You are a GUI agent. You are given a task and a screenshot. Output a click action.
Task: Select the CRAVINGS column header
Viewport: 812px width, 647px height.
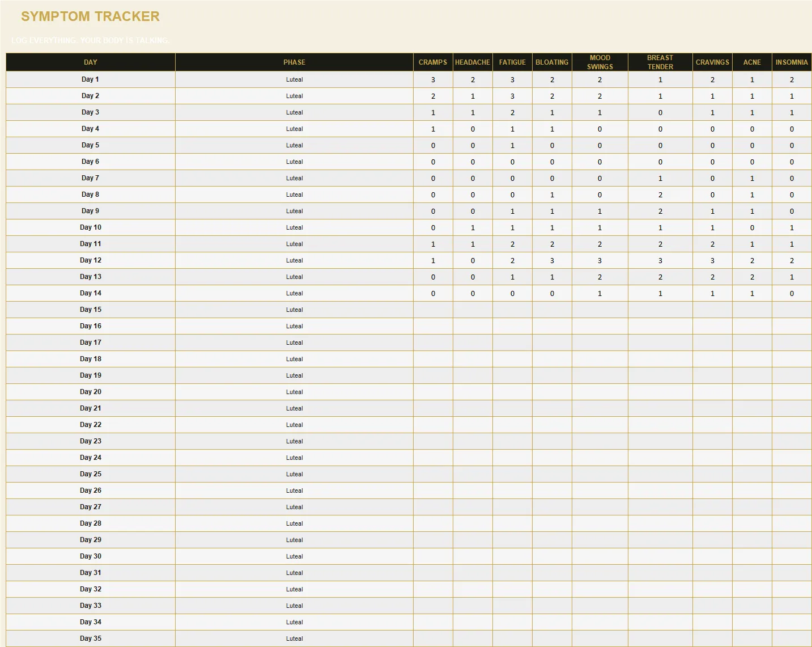(x=712, y=62)
